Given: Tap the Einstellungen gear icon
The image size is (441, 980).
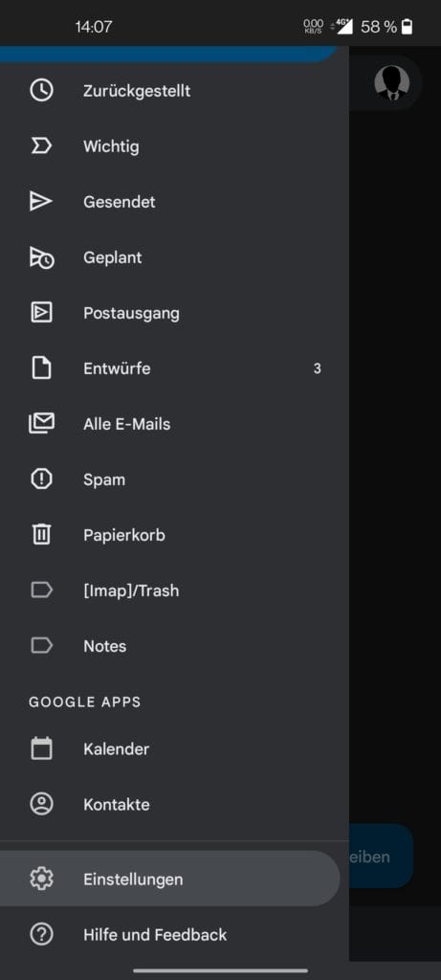Looking at the screenshot, I should (41, 879).
